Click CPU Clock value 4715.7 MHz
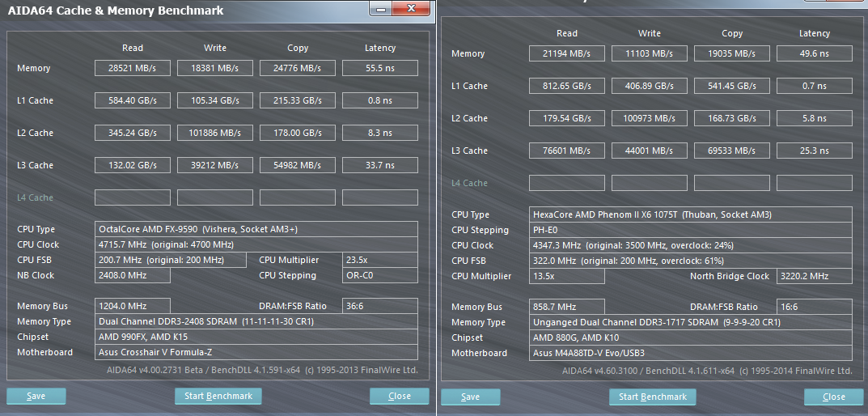 pyautogui.click(x=256, y=244)
